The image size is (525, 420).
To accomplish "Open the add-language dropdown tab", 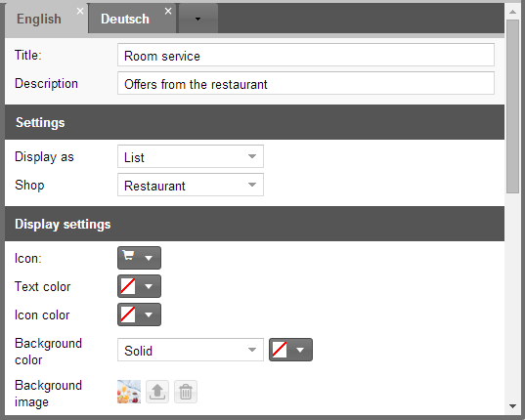I will click(x=197, y=19).
